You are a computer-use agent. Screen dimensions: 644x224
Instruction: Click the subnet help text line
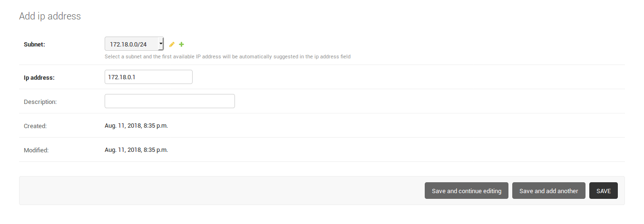tap(227, 56)
